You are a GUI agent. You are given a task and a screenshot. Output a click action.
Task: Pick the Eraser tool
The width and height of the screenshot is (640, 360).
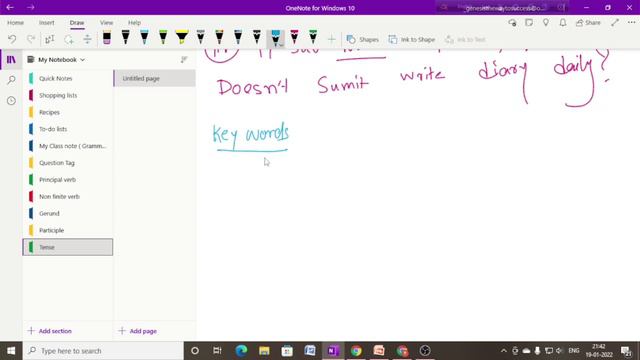(x=107, y=38)
